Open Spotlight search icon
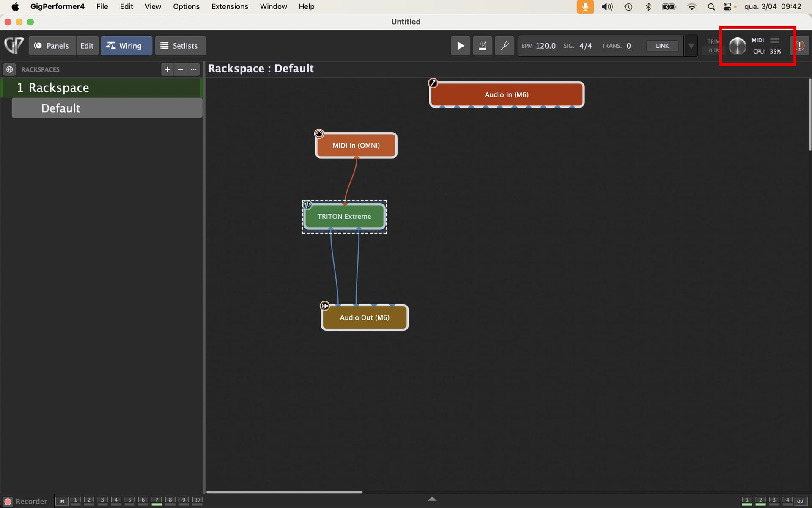Viewport: 812px width, 508px height. [x=711, y=6]
